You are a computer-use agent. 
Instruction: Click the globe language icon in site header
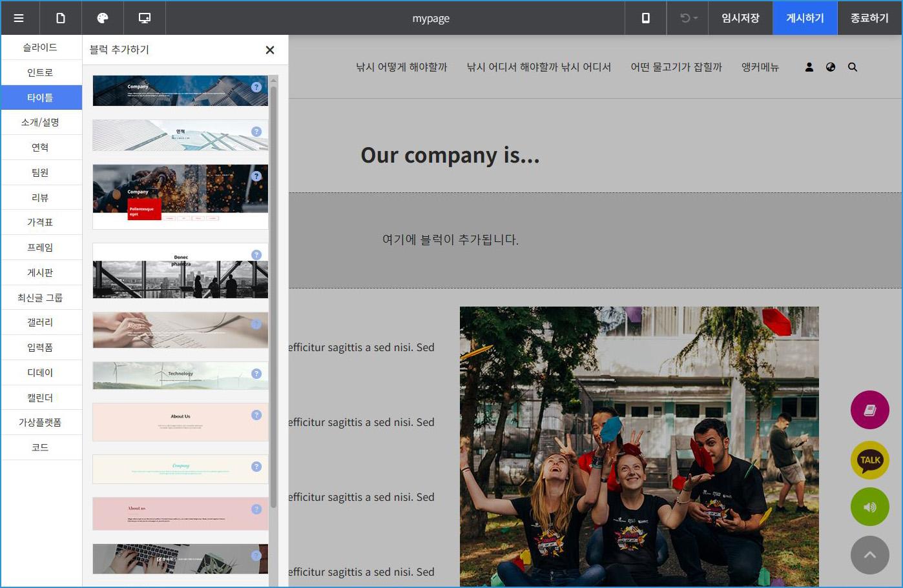(831, 67)
